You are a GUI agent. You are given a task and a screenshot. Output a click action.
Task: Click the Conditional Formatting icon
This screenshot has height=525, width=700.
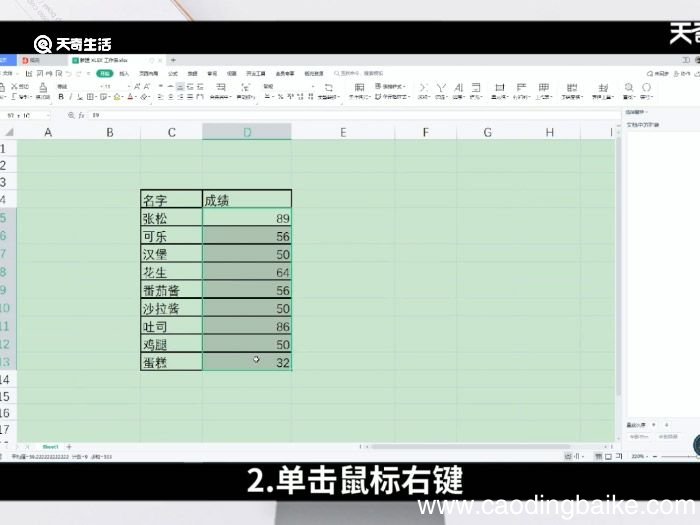[x=359, y=87]
